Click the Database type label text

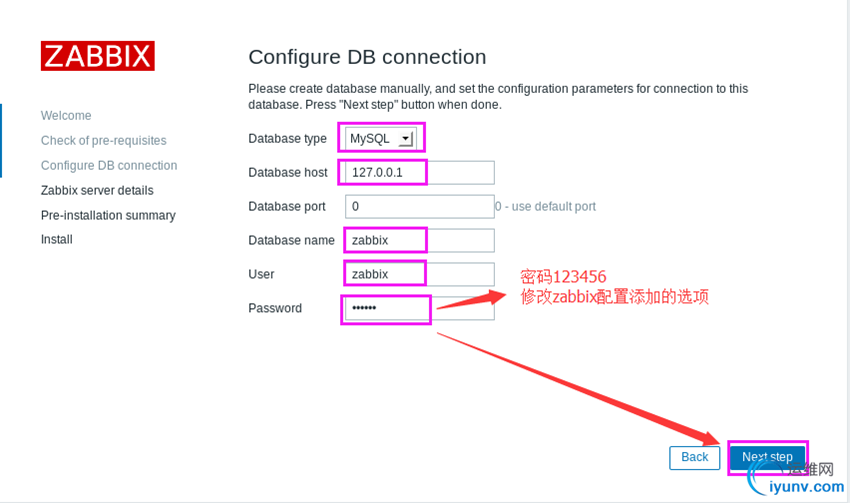pos(287,139)
